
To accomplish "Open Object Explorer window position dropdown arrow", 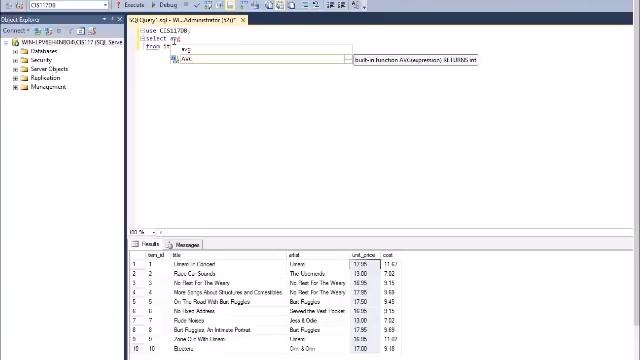I will (x=104, y=19).
